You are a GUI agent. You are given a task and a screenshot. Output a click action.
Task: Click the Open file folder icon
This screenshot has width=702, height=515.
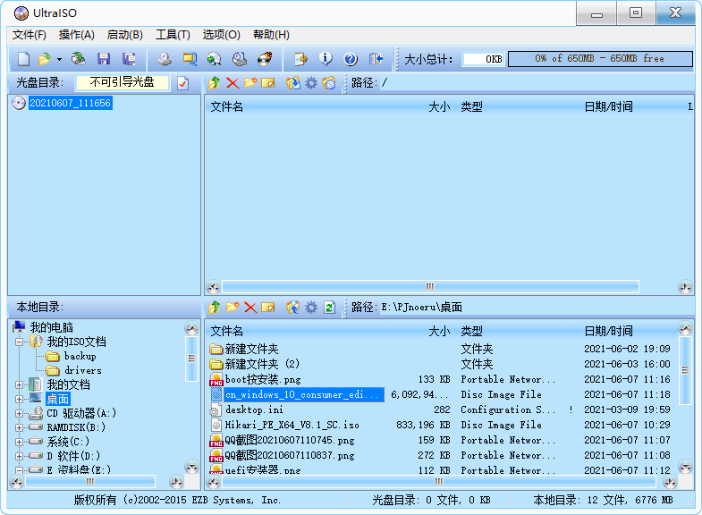[x=44, y=59]
